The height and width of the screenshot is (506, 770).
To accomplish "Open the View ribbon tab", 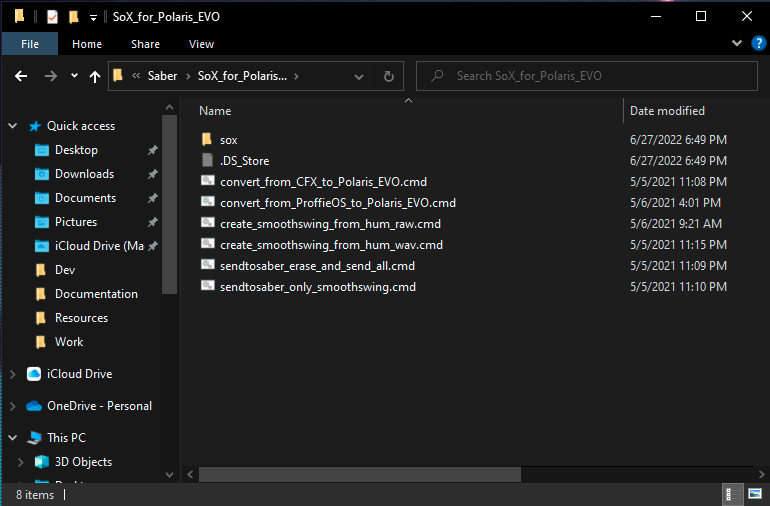I will coord(201,44).
